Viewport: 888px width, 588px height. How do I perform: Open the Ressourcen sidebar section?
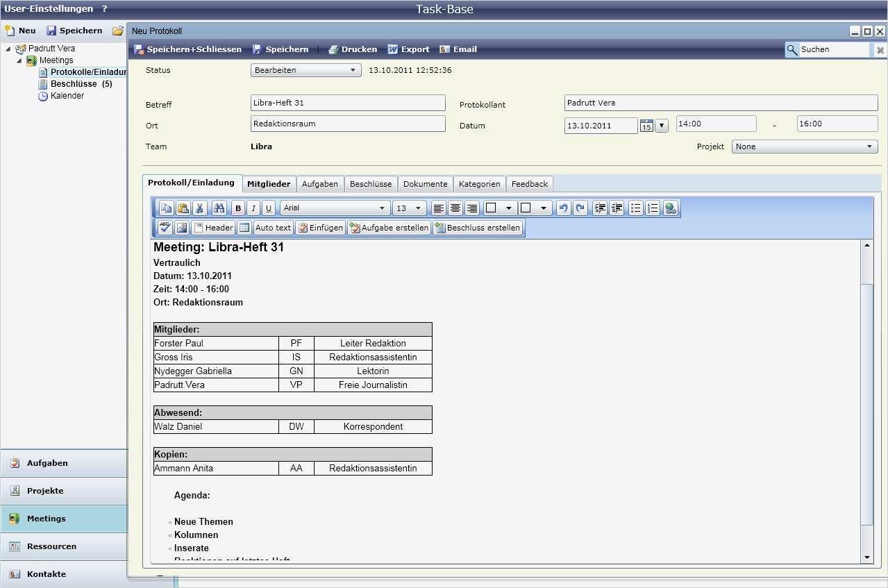64,546
